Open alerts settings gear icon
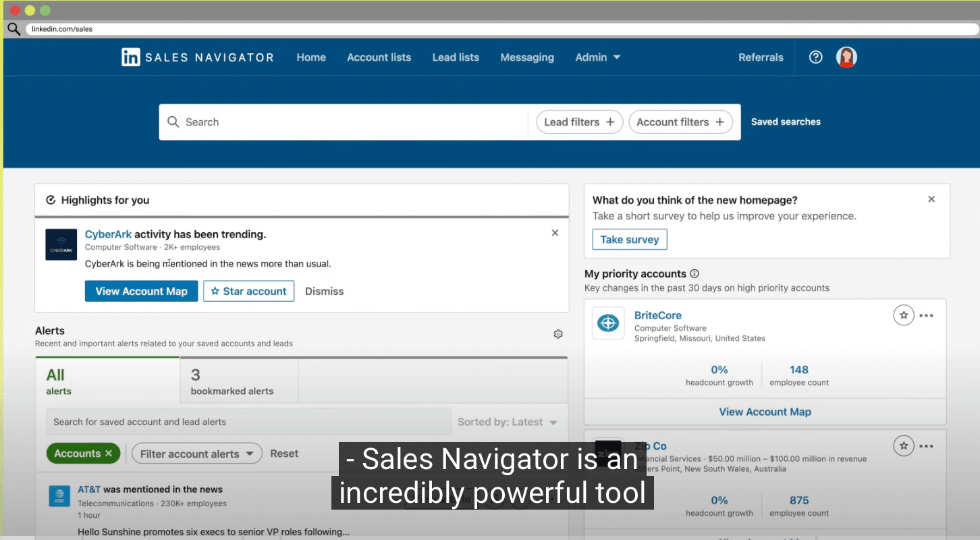 click(557, 334)
